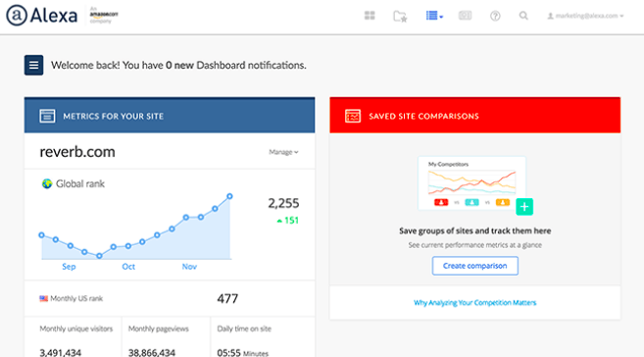Click the Monthly unique visitors label
The height and width of the screenshot is (357, 644).
click(76, 329)
